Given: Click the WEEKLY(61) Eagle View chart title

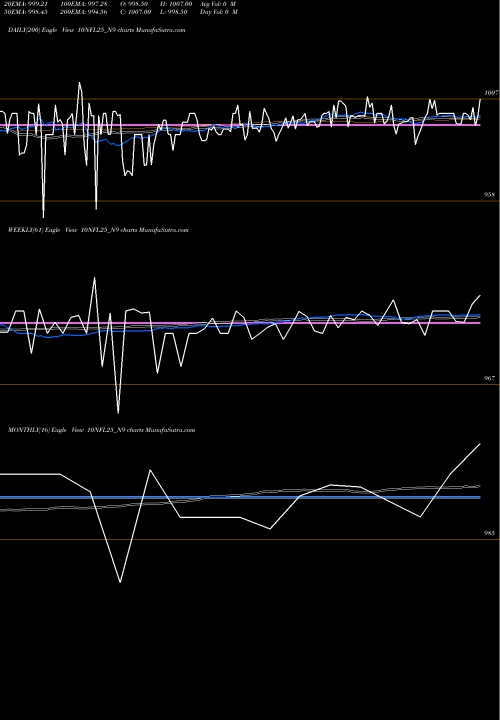Looking at the screenshot, I should (98, 230).
